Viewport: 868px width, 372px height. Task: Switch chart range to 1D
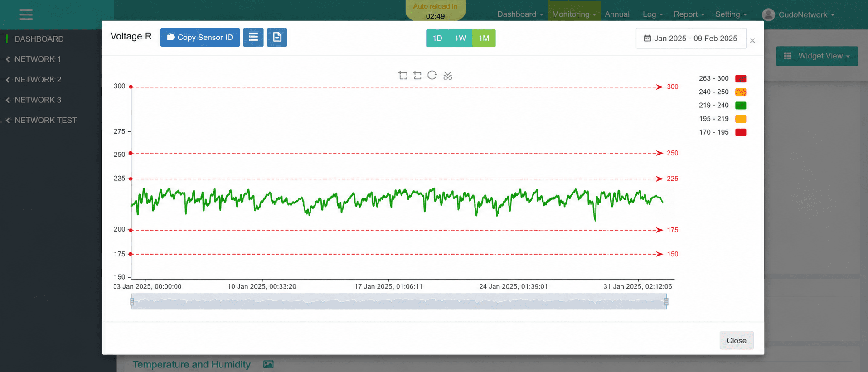437,38
